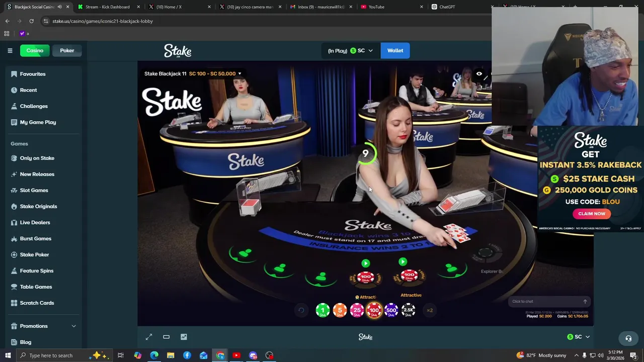Click play arrow above right 100 bet
Image resolution: width=644 pixels, height=362 pixels.
403,261
